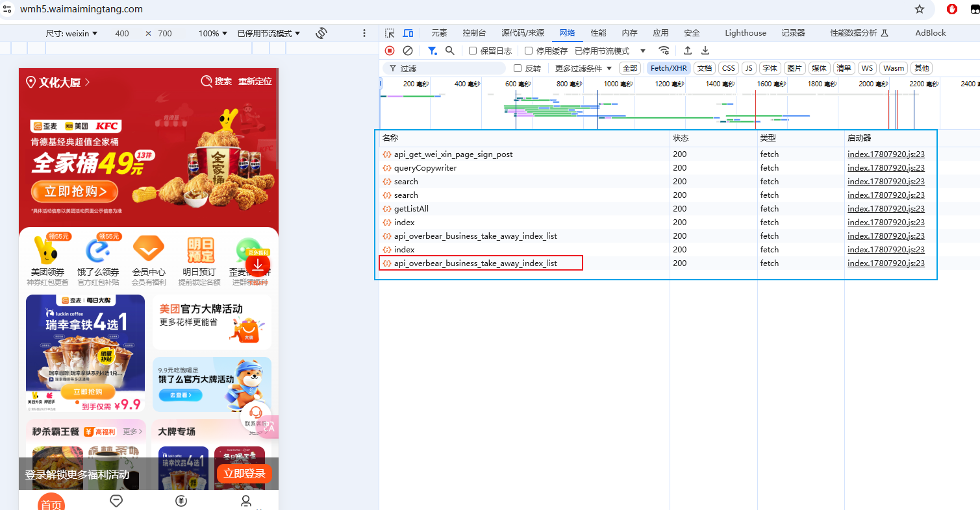Open network conditions wifi icon
Screen dimensions: 980x510
[x=664, y=51]
